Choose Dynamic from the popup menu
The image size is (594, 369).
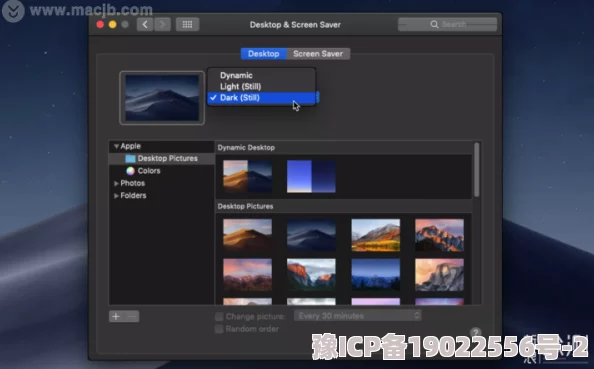click(x=262, y=75)
